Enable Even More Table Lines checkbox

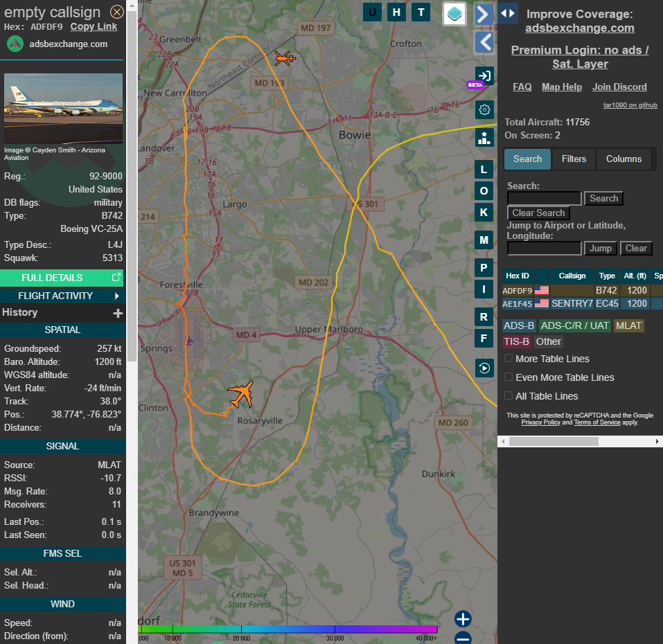(x=509, y=377)
